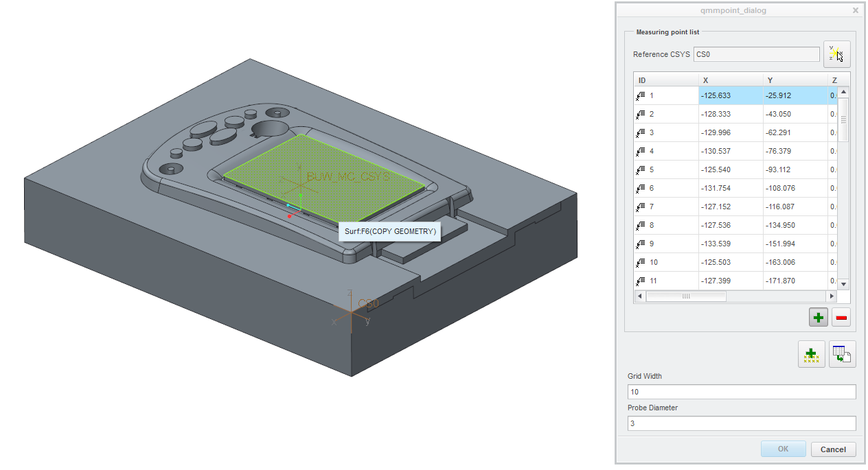Click the horizontal scrollbar right arrow
Screen dimensions: 868x470
coord(832,296)
